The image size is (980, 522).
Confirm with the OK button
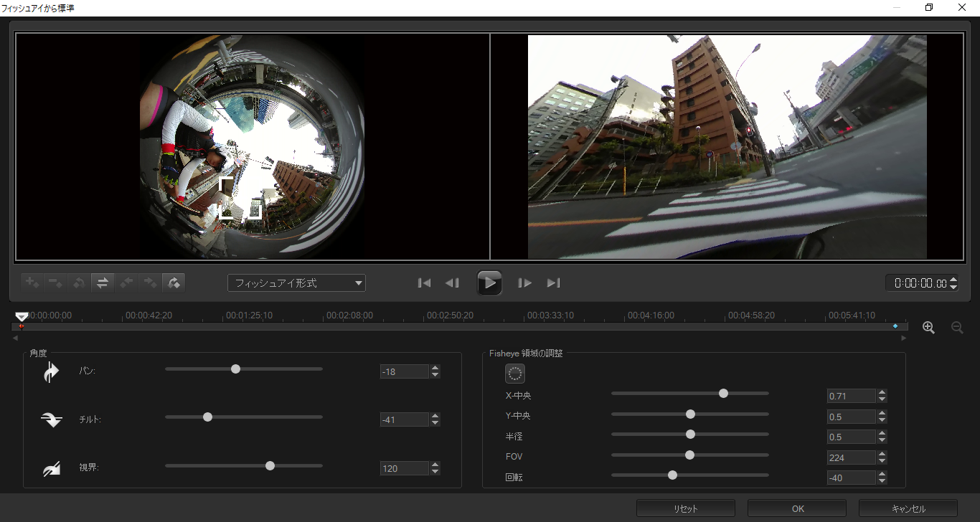coord(798,508)
